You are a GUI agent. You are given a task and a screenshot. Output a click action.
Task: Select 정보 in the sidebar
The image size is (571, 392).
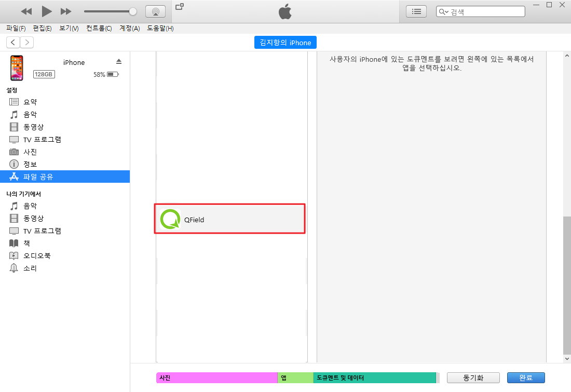coord(28,164)
